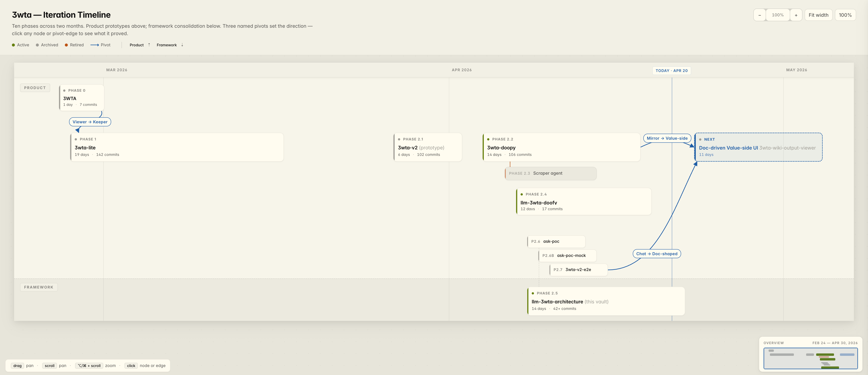The height and width of the screenshot is (375, 868).
Task: Click the PRODUCT lane label
Action: pyautogui.click(x=35, y=88)
